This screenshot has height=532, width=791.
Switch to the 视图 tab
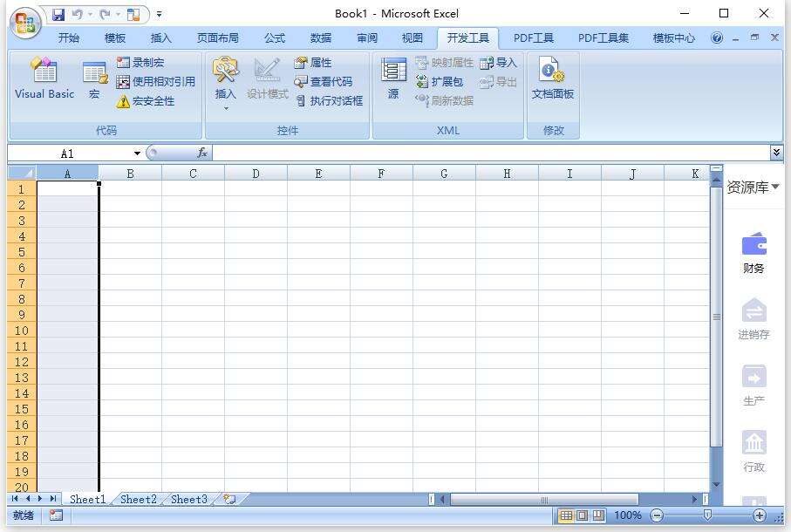coord(413,38)
